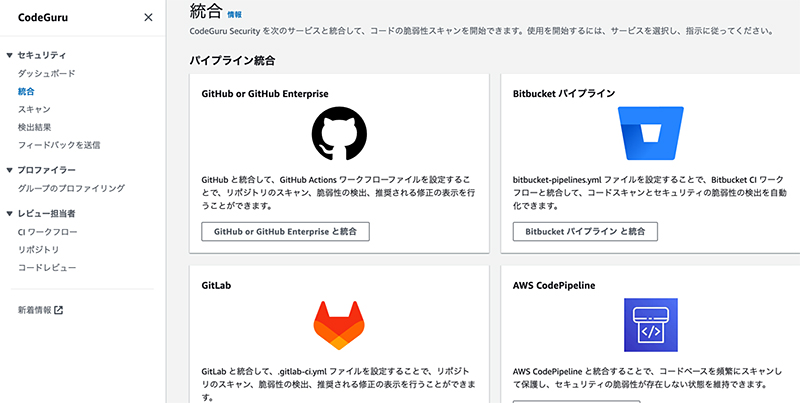Click the AWS CodePipeline logo

click(651, 325)
